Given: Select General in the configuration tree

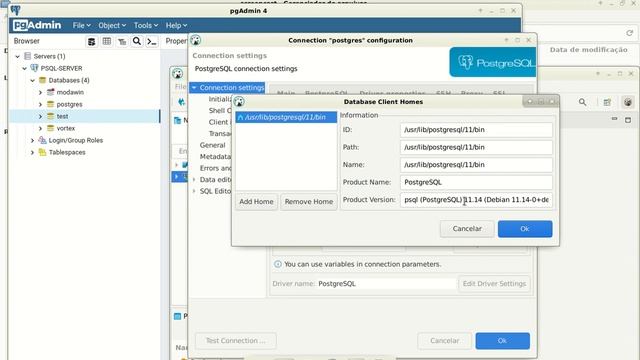Looking at the screenshot, I should tap(212, 145).
